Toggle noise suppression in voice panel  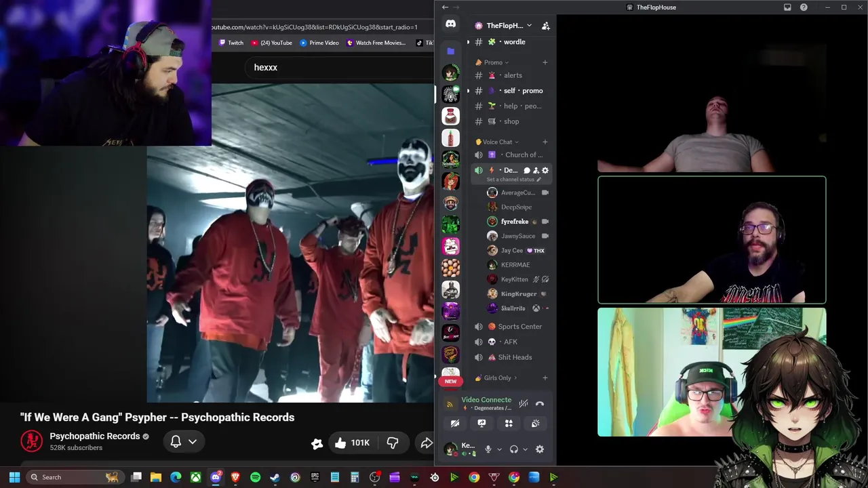(x=523, y=404)
